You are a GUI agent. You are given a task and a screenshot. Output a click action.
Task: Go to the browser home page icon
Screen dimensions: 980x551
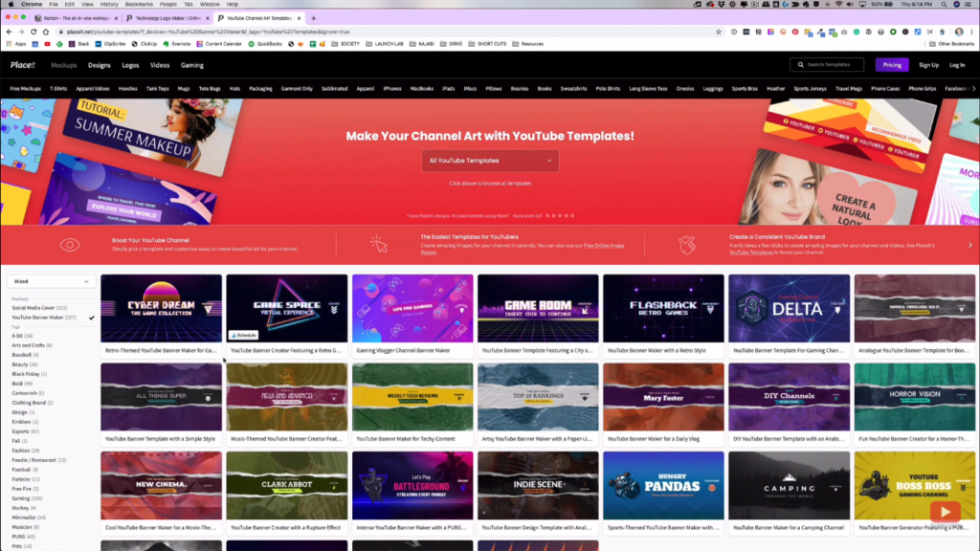46,32
